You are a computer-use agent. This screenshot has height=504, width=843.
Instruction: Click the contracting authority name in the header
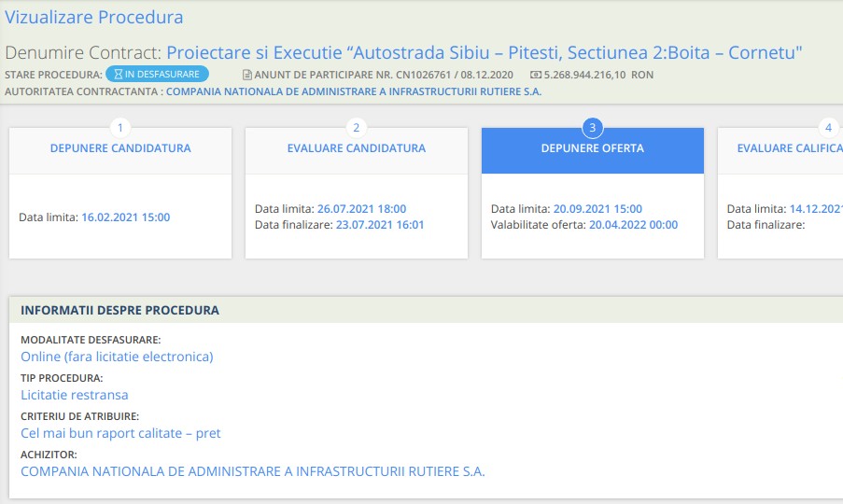click(x=353, y=91)
